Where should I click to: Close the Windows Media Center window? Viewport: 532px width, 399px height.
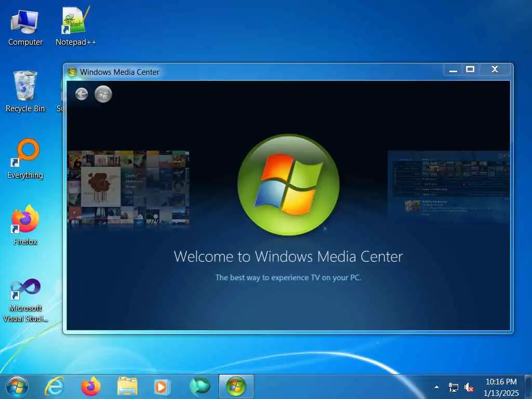click(495, 70)
